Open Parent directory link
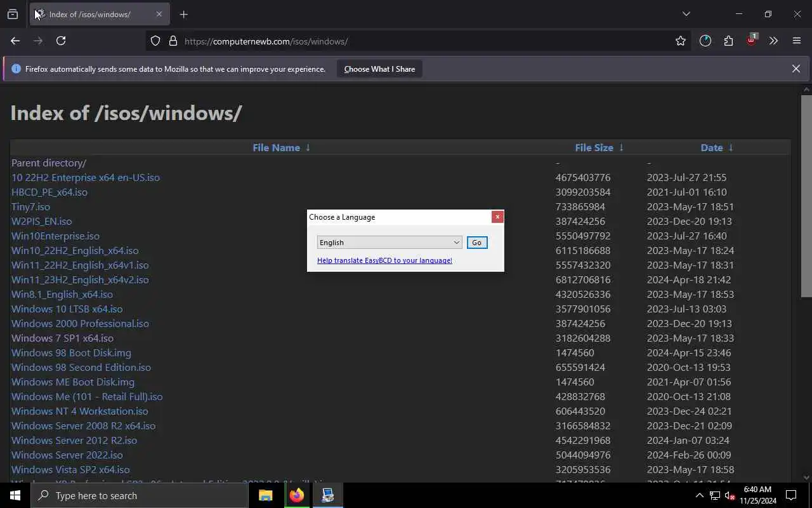 point(49,163)
